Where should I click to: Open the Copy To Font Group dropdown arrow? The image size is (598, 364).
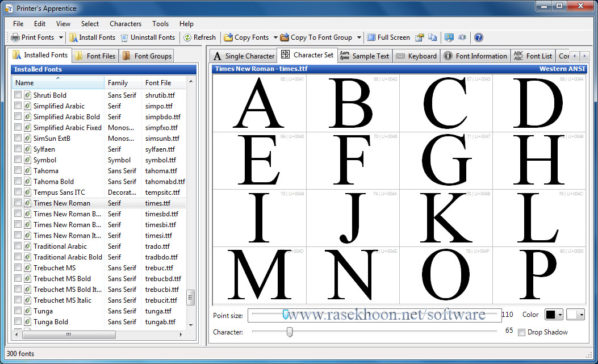tap(359, 37)
